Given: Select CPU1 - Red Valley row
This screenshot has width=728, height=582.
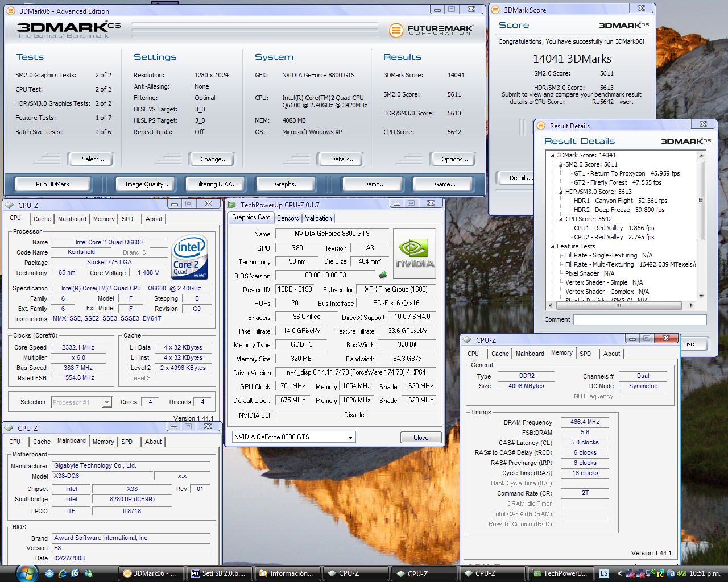Looking at the screenshot, I should [614, 228].
